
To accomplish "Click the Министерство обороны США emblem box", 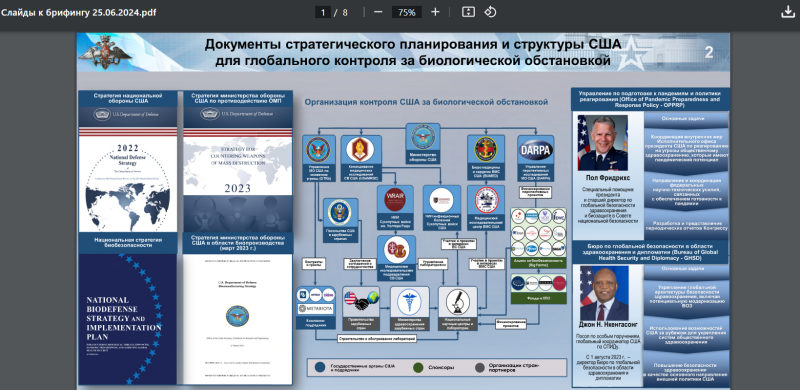I will tap(423, 143).
